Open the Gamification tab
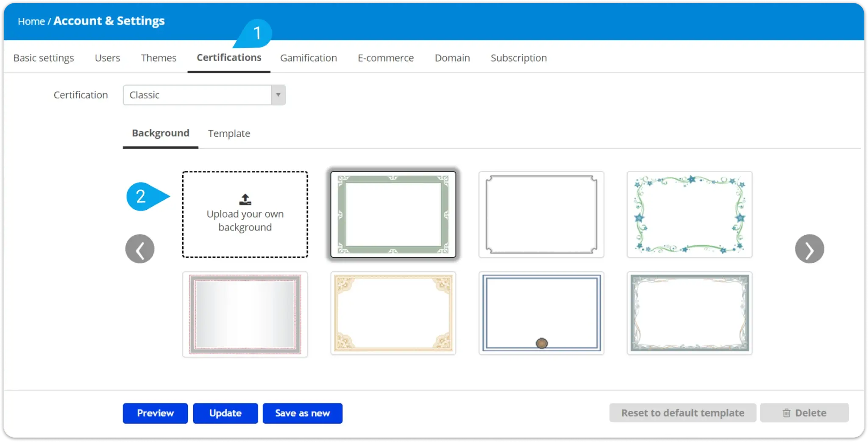 308,58
